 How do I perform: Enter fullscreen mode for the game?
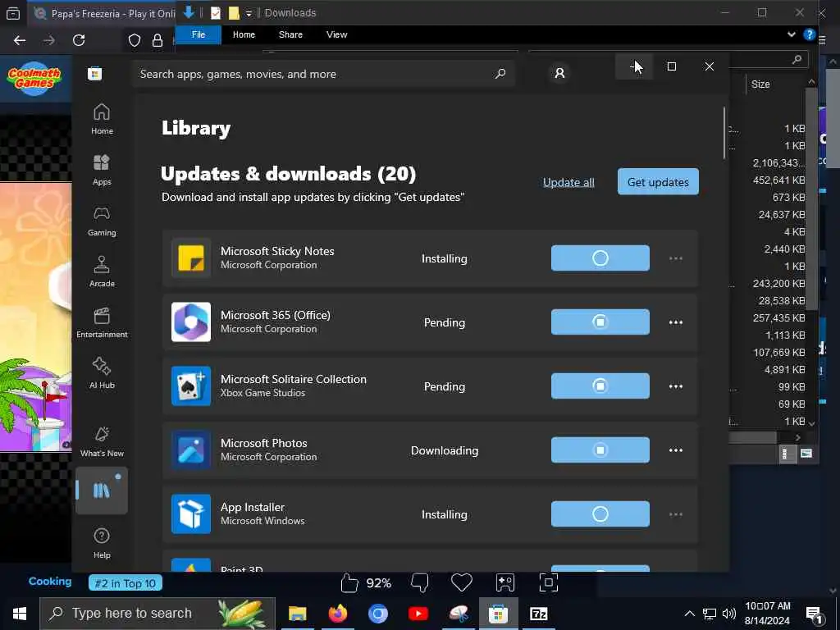click(x=548, y=582)
